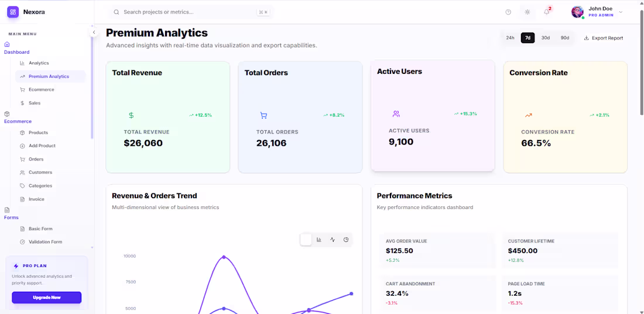This screenshot has width=644, height=314.
Task: Click the main page vertical scrollbar
Action: pyautogui.click(x=642, y=62)
